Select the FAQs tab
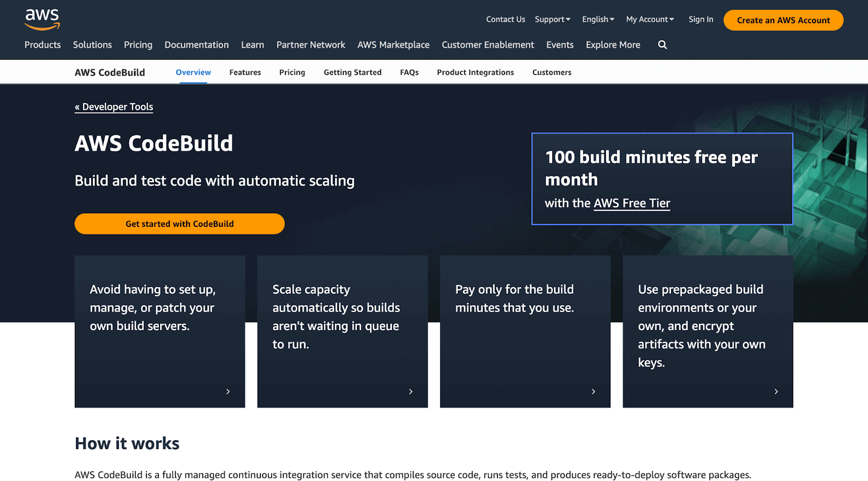Screen dimensions: 868x481 coord(410,72)
